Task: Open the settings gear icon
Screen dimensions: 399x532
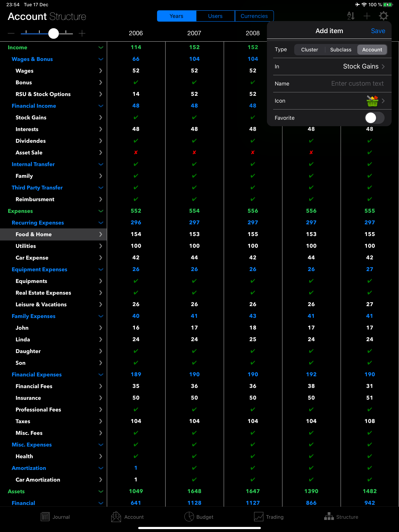Action: coord(383,16)
